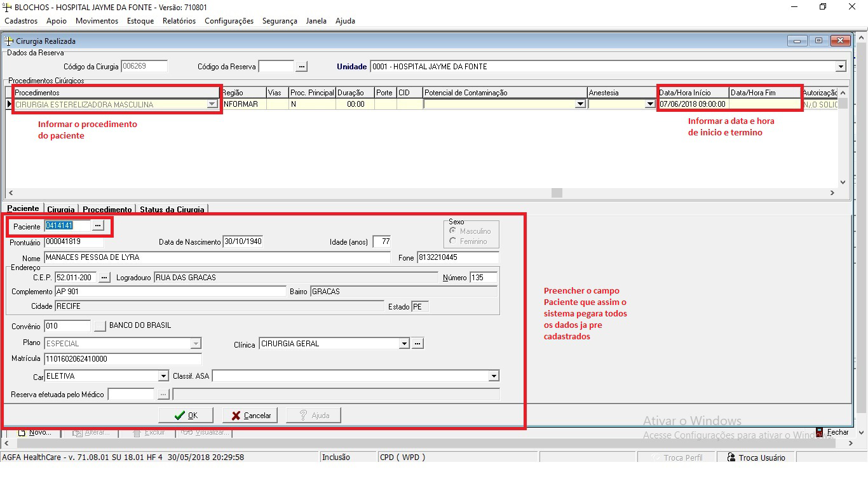Open the Relatórios menu
Image resolution: width=868 pixels, height=488 pixels.
(179, 21)
